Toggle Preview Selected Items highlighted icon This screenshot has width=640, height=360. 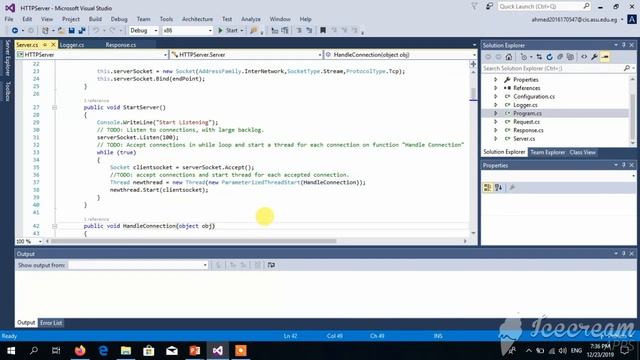(605, 57)
